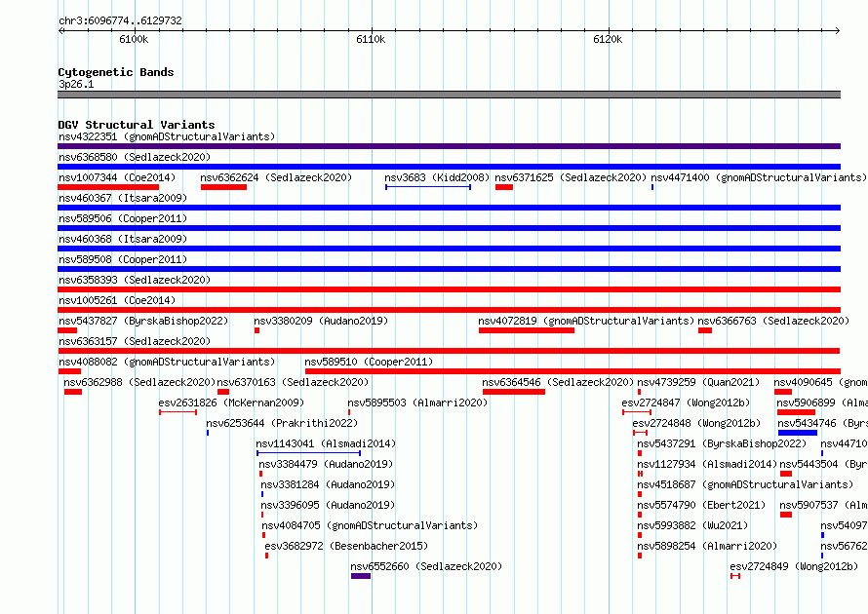The image size is (868, 614).
Task: Click the Cytogenetic Bands track title
Action: 116,72
